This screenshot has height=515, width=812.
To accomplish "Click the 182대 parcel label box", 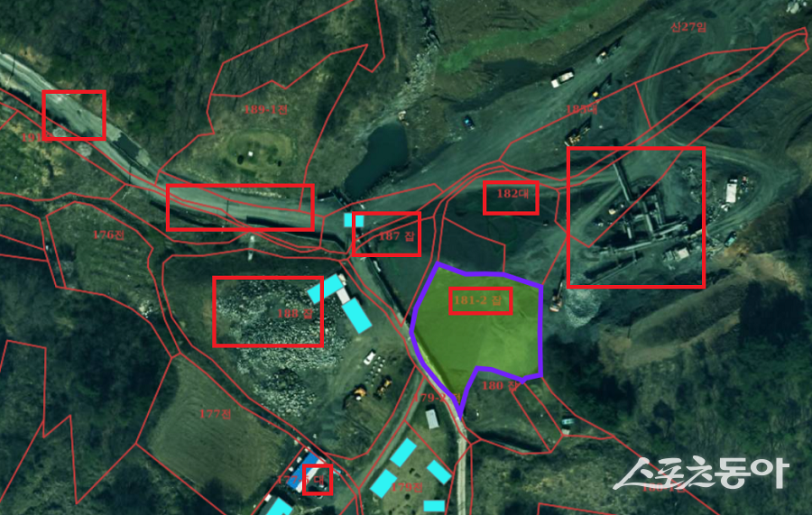I will click(x=512, y=198).
